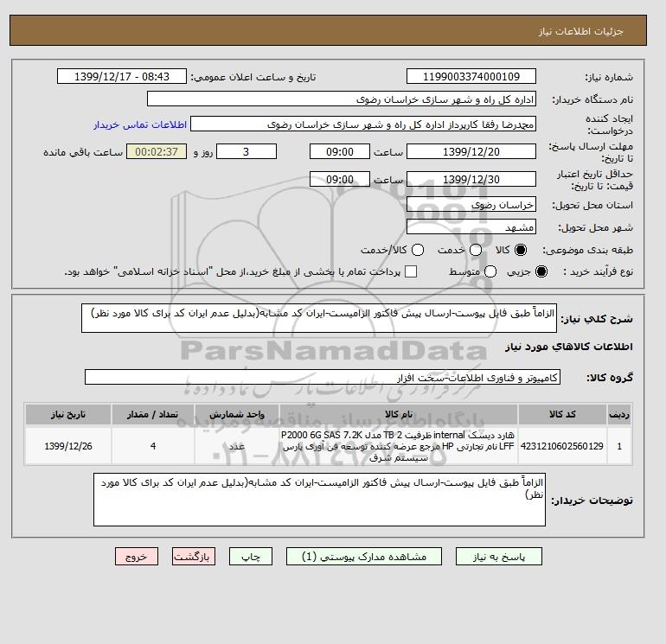Click the need number field 1199003374000109
The width and height of the screenshot is (666, 644).
[x=471, y=76]
